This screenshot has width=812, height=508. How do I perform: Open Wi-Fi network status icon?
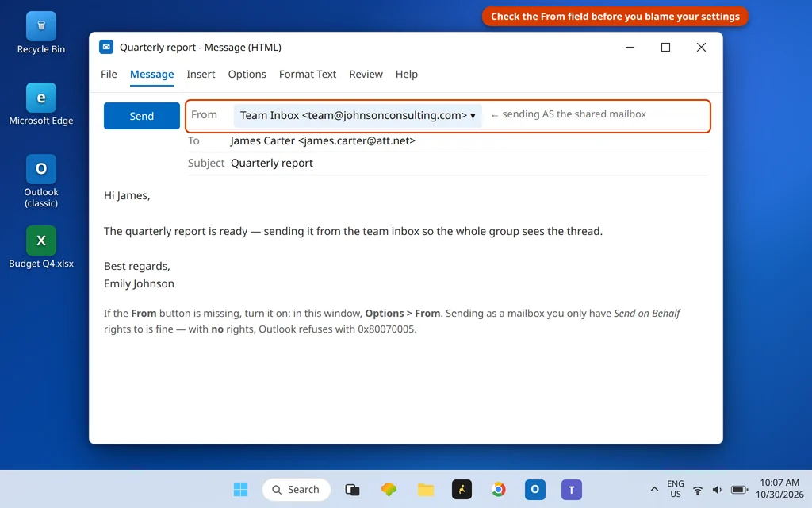(x=698, y=490)
